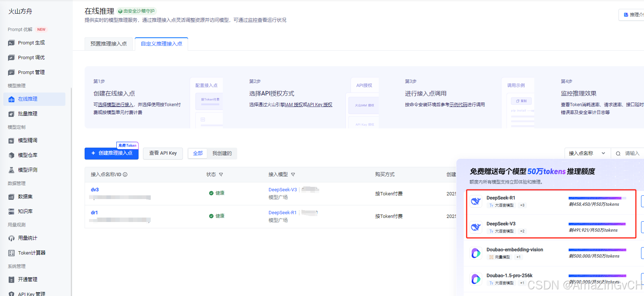Click +2 tag under DeepSeek-V3

(522, 231)
